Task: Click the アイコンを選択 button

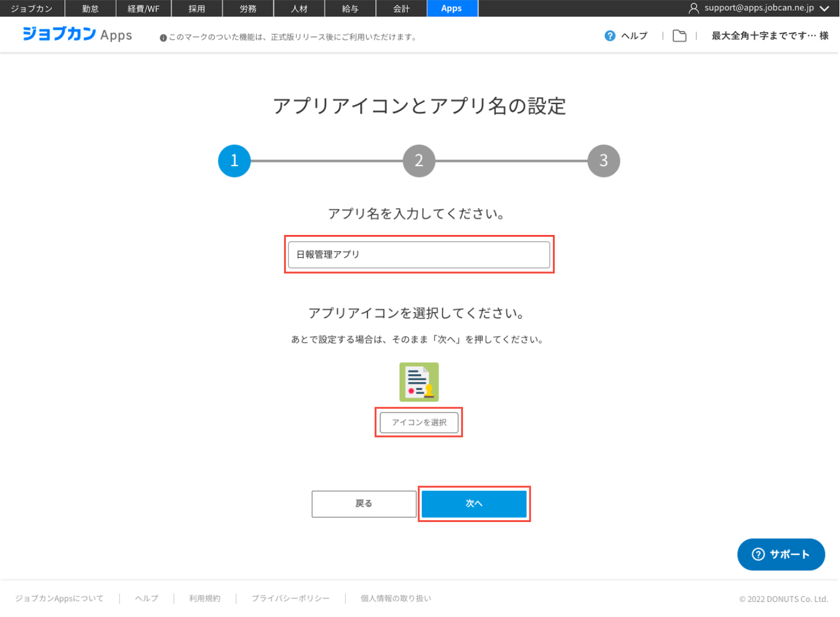Action: pyautogui.click(x=419, y=422)
